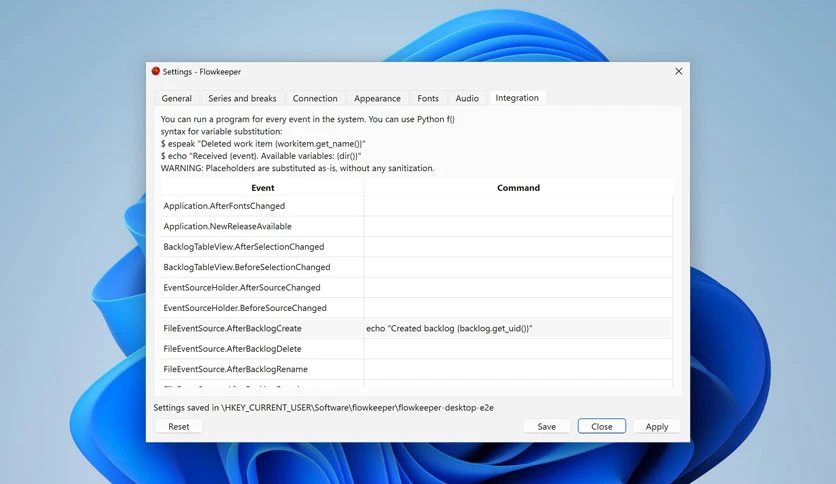
Task: Click command cell for FileEventSource.AfterBacklogDelete
Action: click(518, 349)
